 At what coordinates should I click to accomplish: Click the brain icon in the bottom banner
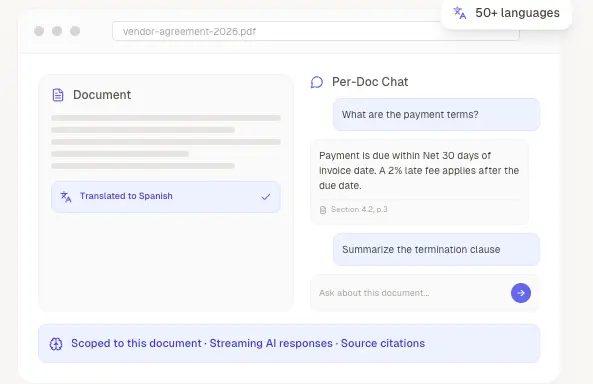click(56, 344)
